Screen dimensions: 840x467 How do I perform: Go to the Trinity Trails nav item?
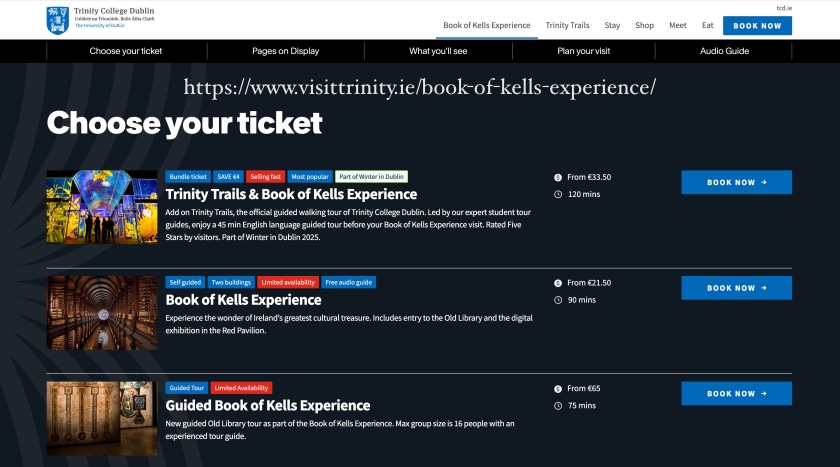567,25
